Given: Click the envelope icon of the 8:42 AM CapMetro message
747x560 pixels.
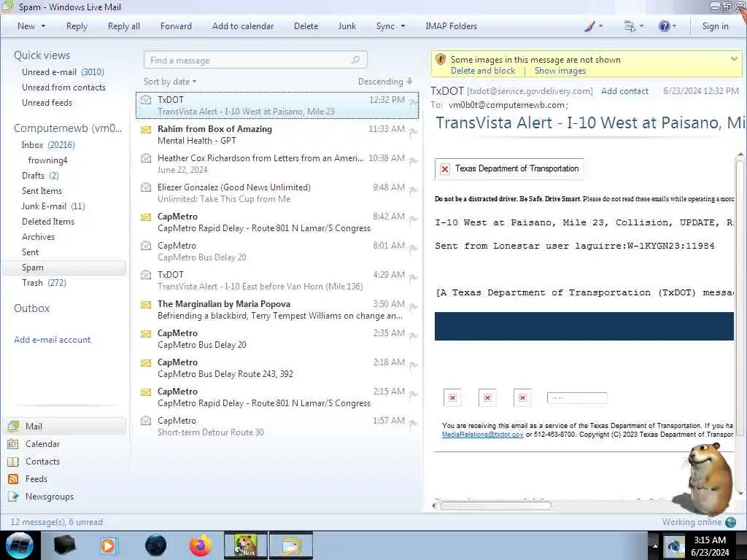Looking at the screenshot, I should click(x=146, y=217).
